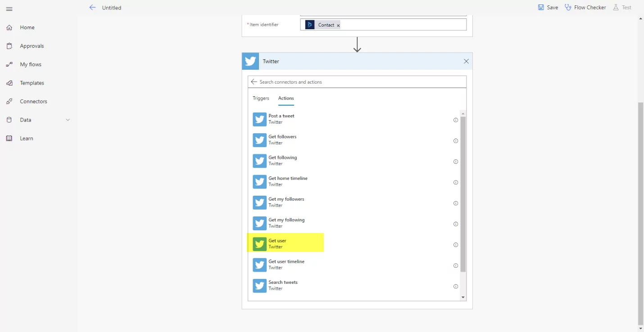Click the Get home timeline Twitter icon
644x332 pixels.
coord(259,182)
